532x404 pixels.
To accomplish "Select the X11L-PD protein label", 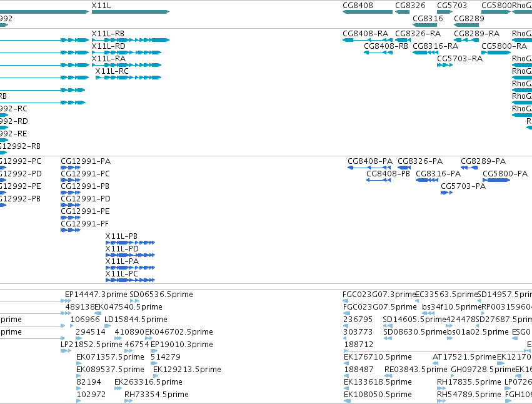I will pyautogui.click(x=122, y=249).
